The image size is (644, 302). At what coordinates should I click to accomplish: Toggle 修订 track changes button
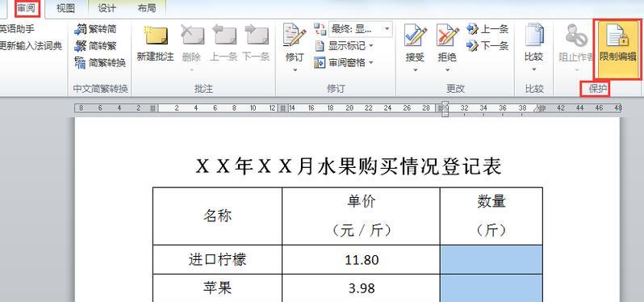295,42
